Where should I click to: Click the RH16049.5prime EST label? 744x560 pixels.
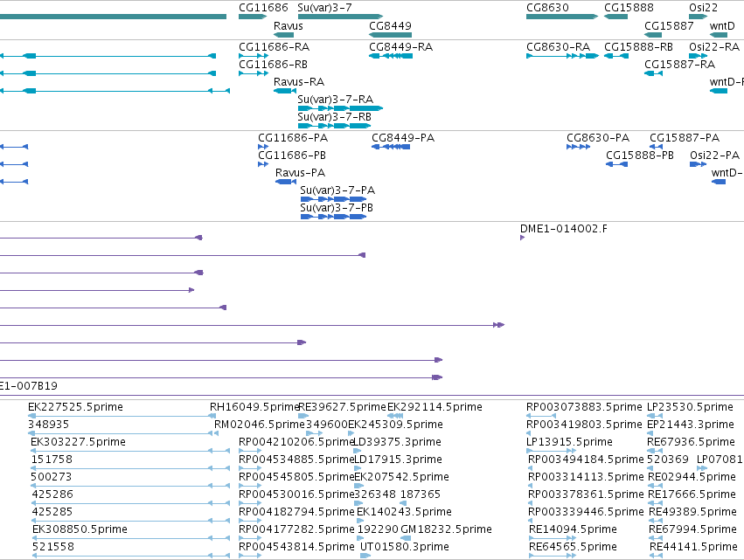254,407
